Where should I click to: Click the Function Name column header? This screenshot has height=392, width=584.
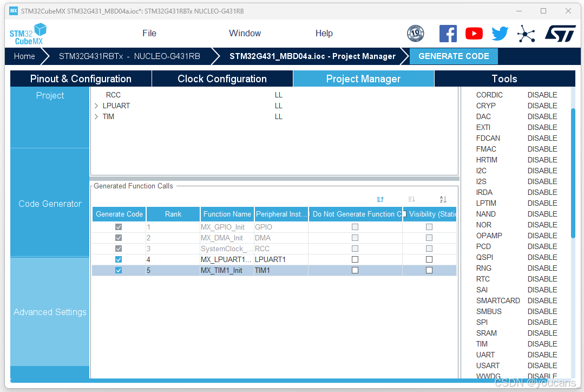(x=227, y=214)
